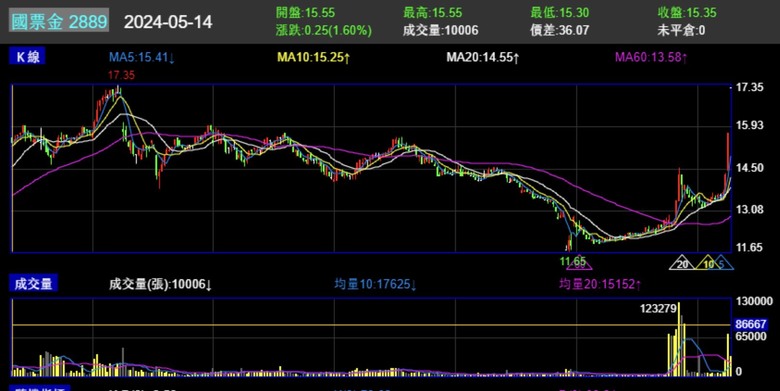
Task: Click the 最高:15.55 high price
Action: [432, 12]
